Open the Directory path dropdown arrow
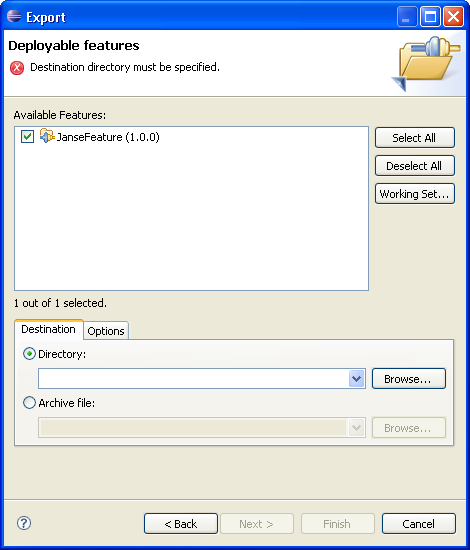 click(x=356, y=378)
